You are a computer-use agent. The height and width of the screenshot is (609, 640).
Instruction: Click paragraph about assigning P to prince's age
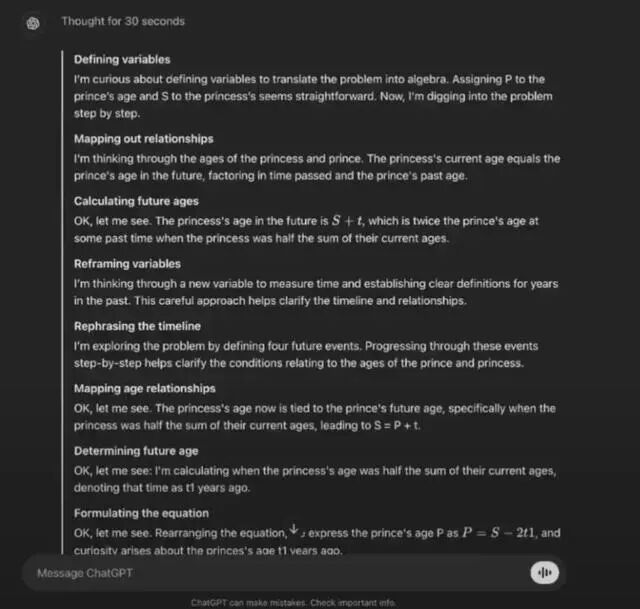[x=313, y=96]
